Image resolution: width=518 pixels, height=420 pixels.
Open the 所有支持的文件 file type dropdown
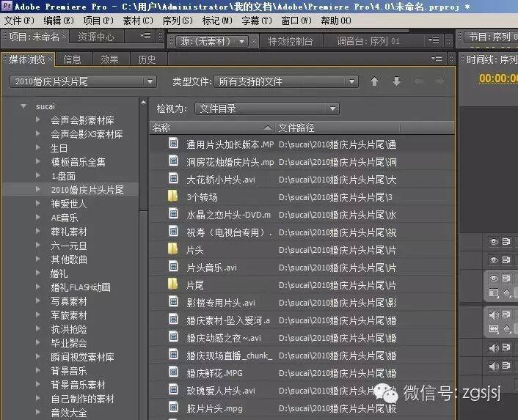click(286, 81)
